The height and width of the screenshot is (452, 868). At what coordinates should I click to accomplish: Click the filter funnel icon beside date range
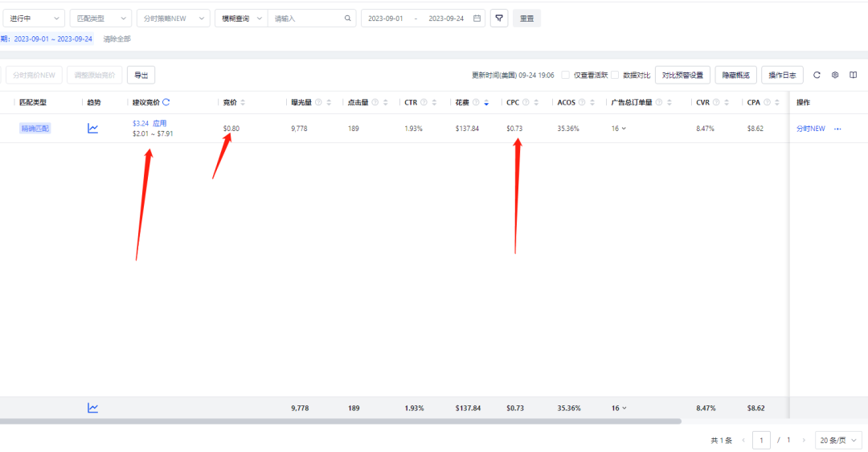[x=499, y=18]
